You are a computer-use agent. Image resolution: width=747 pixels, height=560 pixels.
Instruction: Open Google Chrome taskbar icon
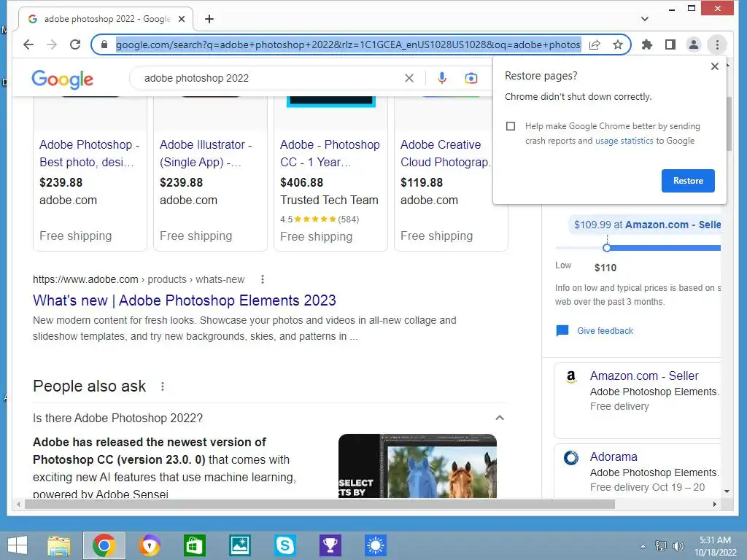click(104, 545)
